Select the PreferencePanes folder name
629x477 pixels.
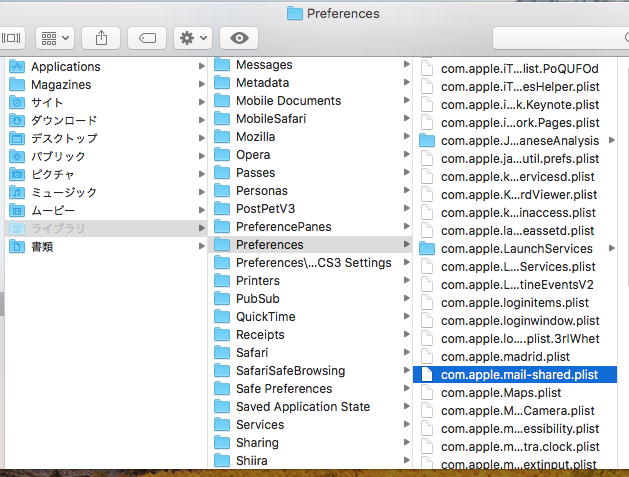tap(284, 227)
